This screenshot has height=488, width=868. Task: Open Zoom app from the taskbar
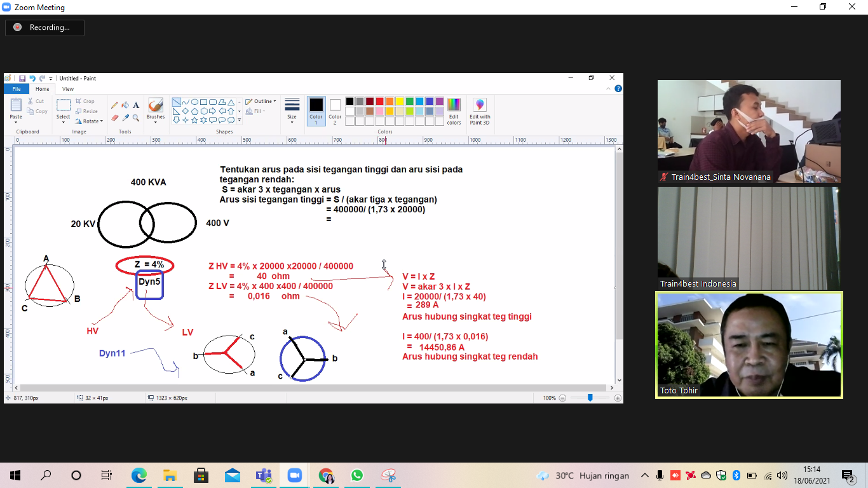[x=294, y=475]
